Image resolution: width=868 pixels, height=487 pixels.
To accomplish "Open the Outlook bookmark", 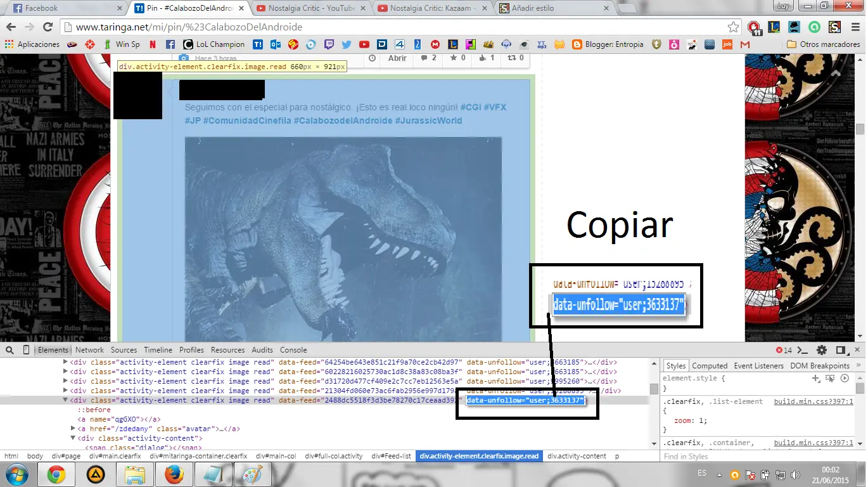I will click(x=275, y=44).
